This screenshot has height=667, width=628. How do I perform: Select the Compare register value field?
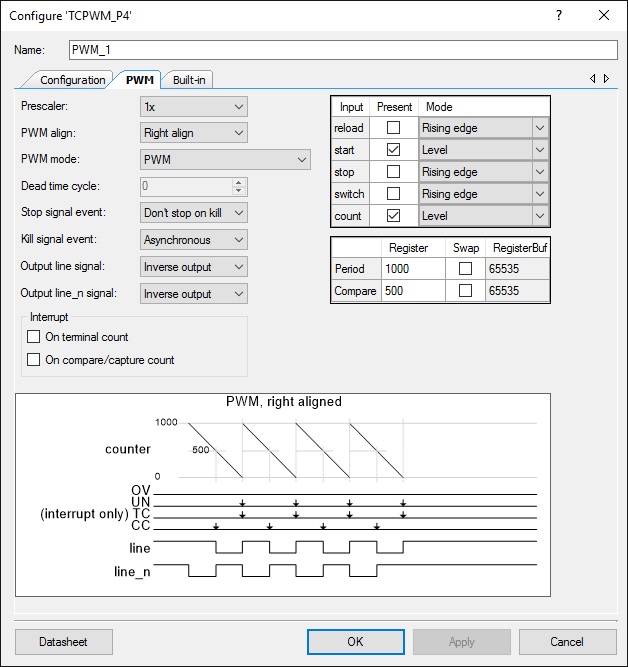[413, 291]
